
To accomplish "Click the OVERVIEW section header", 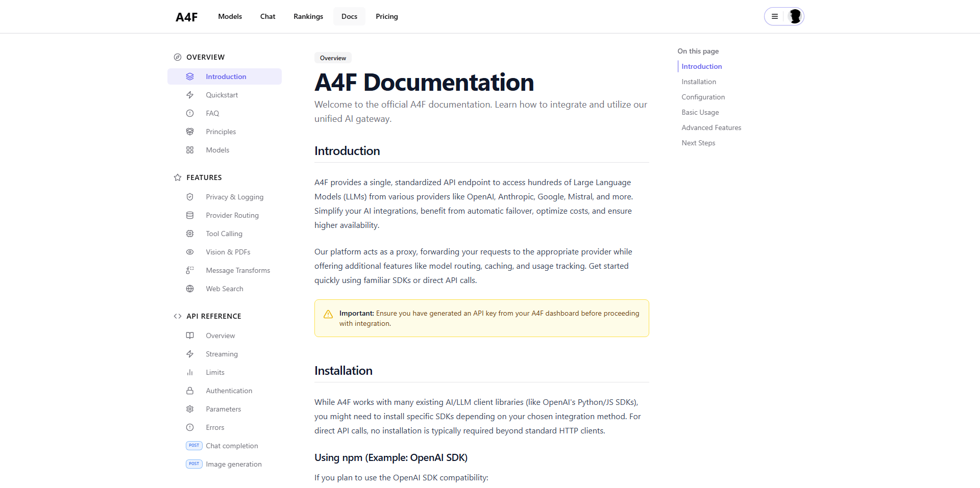I will coord(205,57).
